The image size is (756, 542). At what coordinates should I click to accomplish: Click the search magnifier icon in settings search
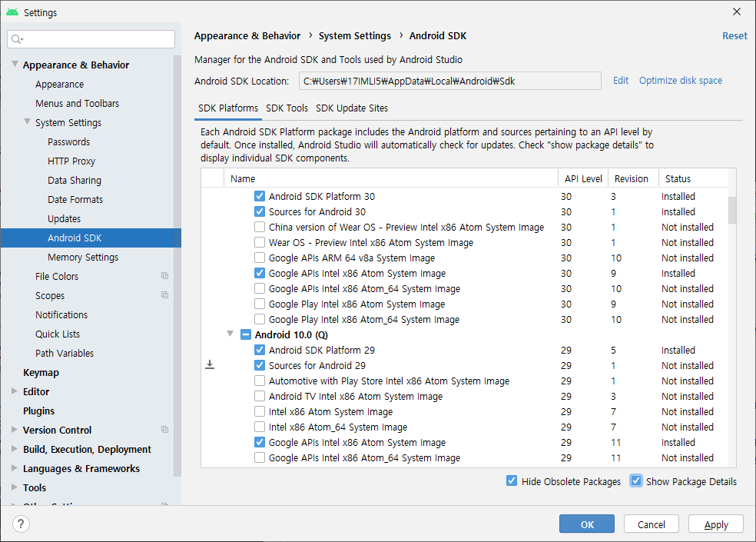pos(18,39)
